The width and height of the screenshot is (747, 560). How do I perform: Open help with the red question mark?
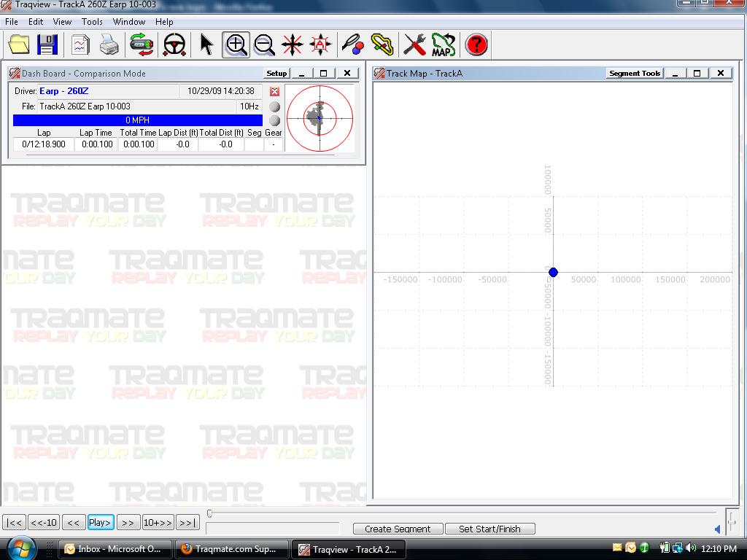click(x=476, y=44)
